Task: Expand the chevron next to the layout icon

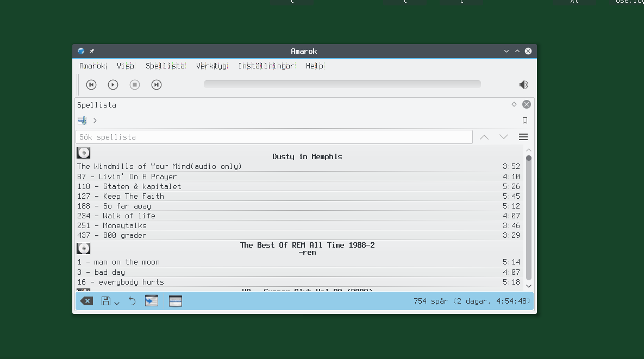Action: tap(95, 121)
